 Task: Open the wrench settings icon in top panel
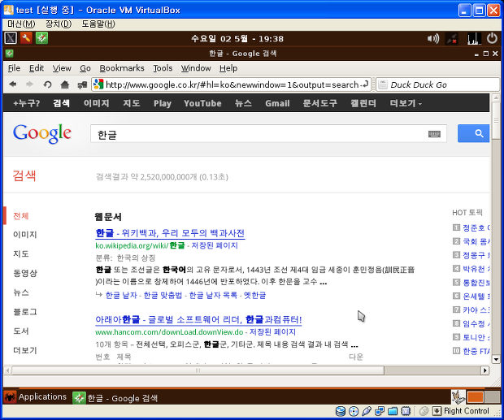[26, 38]
